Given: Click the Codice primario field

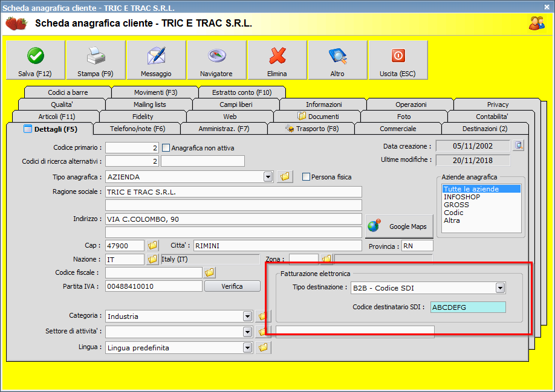Looking at the screenshot, I should coord(132,148).
